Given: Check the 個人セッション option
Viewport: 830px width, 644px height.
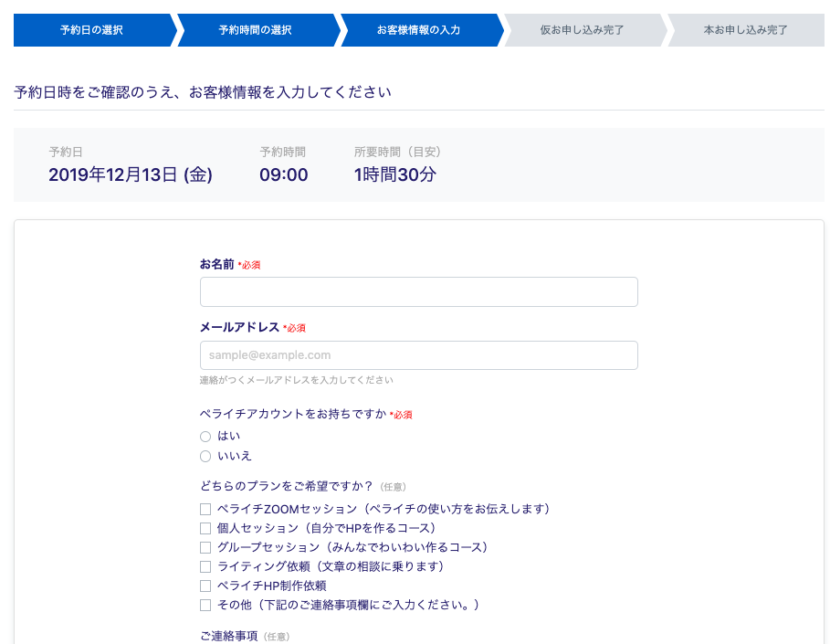Looking at the screenshot, I should coord(205,529).
